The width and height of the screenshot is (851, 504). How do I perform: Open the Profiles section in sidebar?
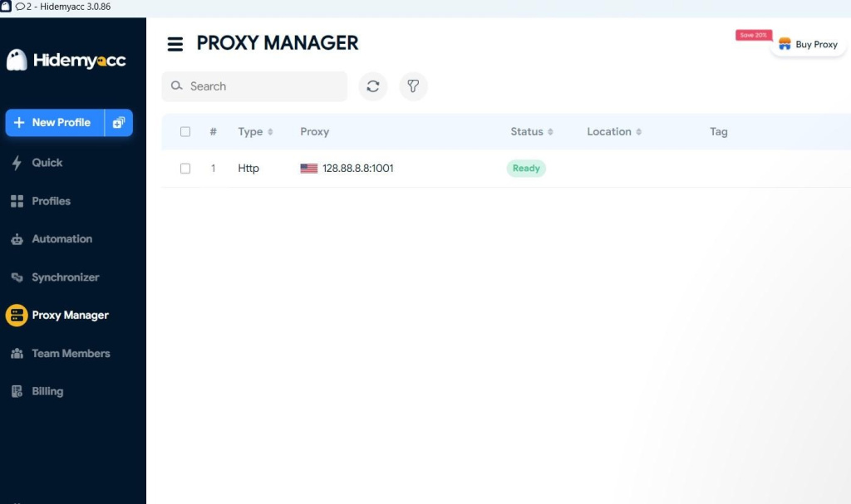point(51,201)
